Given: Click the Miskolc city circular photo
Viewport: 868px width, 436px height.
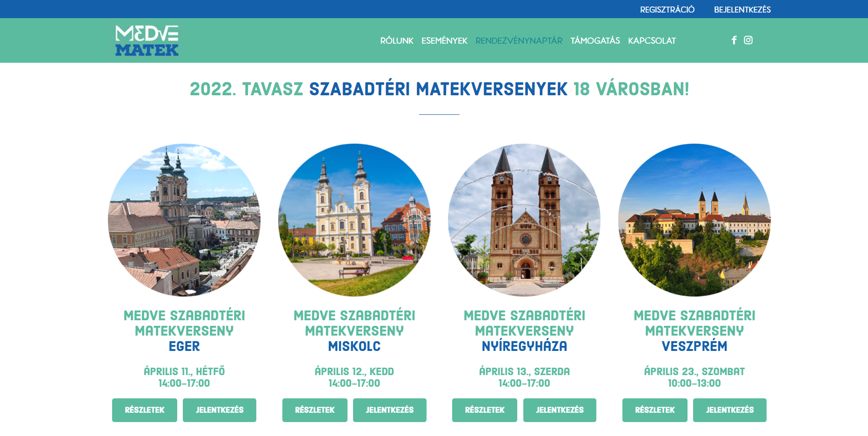Looking at the screenshot, I should pos(354,220).
